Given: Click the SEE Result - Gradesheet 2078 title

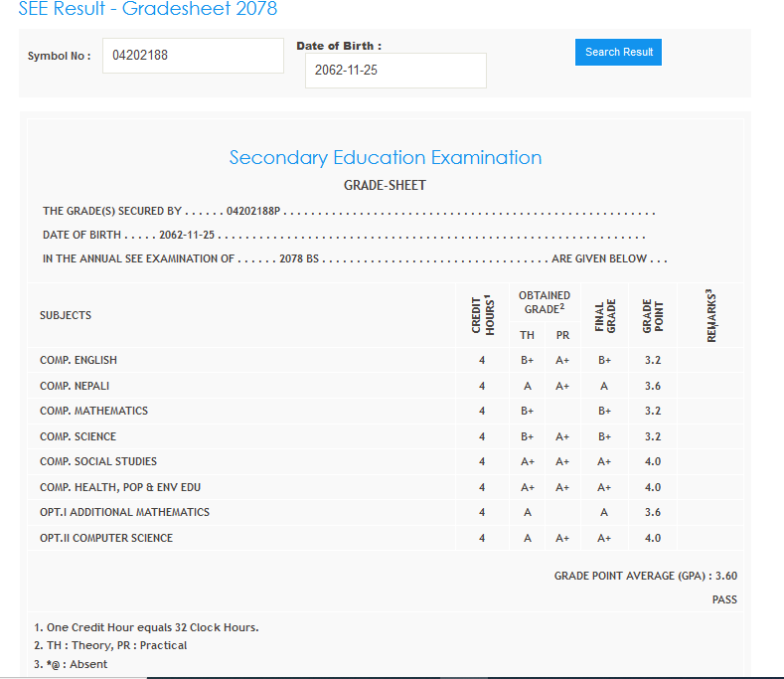Looking at the screenshot, I should pos(148,10).
